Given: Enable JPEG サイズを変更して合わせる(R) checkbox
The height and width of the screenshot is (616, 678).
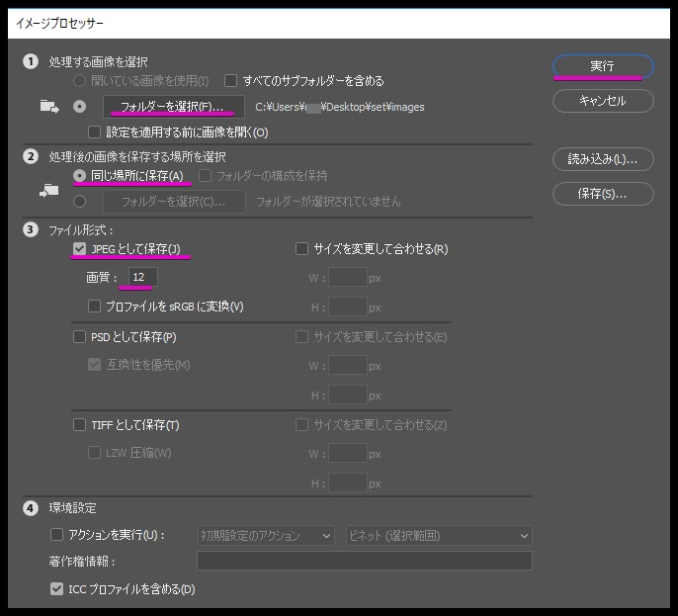Looking at the screenshot, I should [x=302, y=249].
